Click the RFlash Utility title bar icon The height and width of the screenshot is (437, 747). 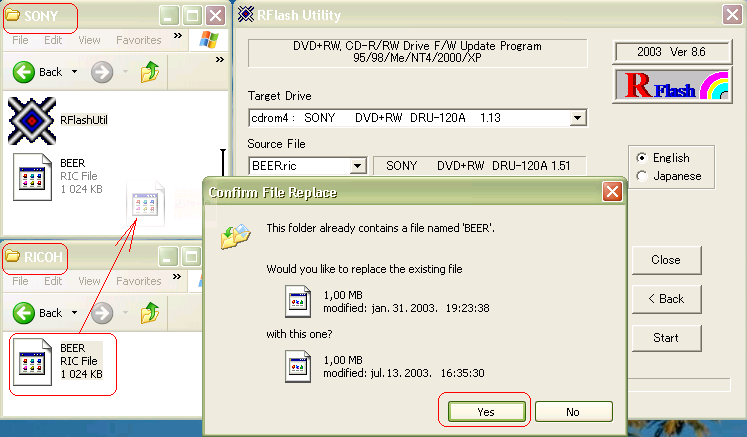tap(246, 14)
